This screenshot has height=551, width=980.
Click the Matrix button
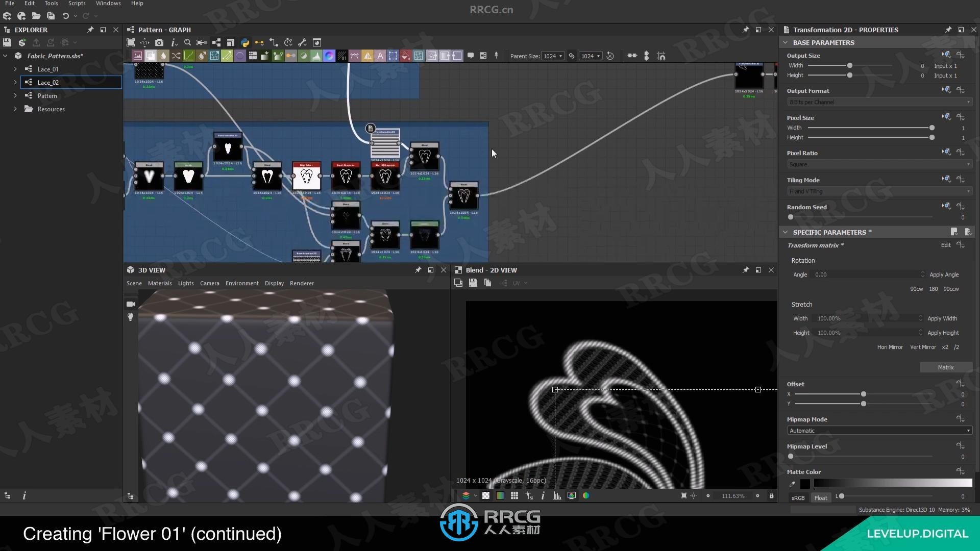coord(945,367)
